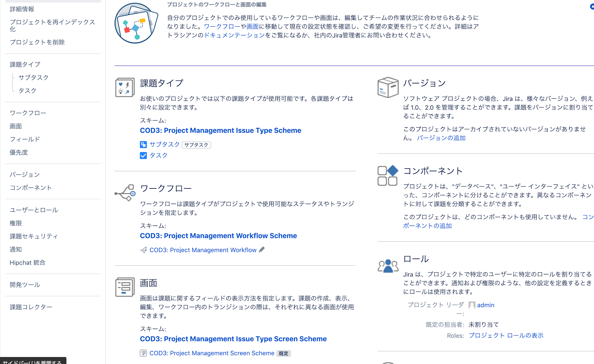
Task: Click the workflow illustration in the banner
Action: pos(136,23)
